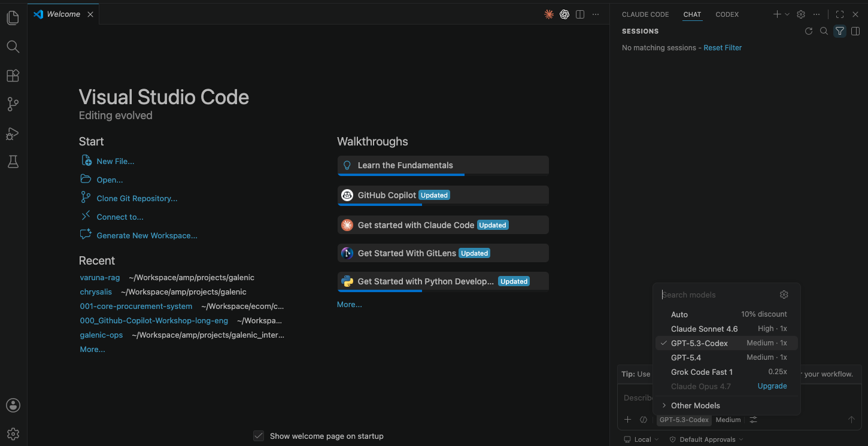Click the Reset Filter link
868x446 pixels.
723,48
